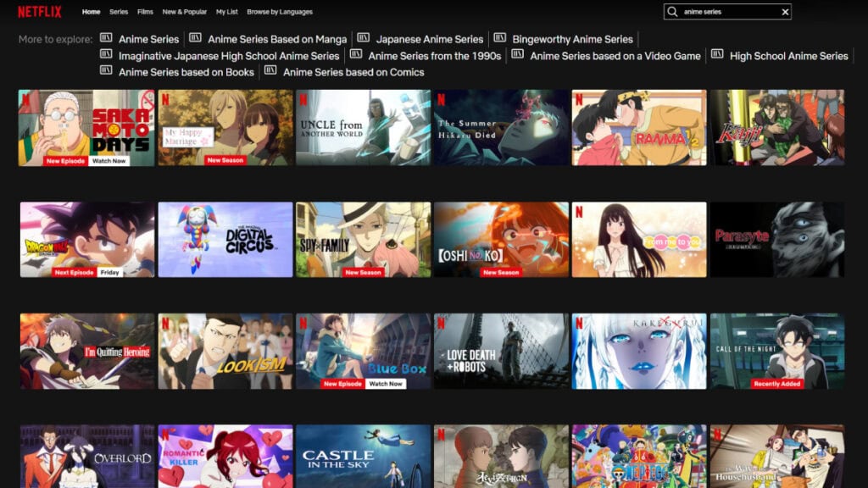Select the Kakegurui thumbnail
Viewport: 868px width, 488px height.
[x=639, y=352]
